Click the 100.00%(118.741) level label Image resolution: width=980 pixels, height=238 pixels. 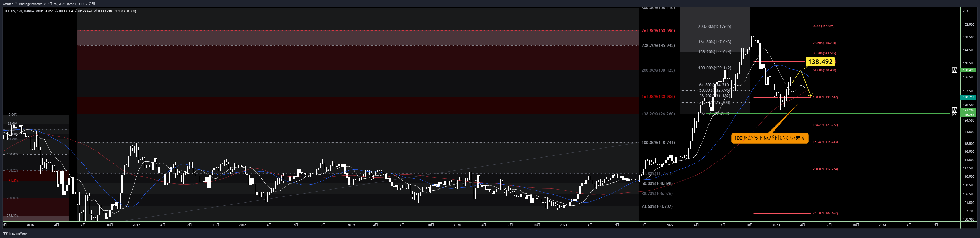(658, 142)
